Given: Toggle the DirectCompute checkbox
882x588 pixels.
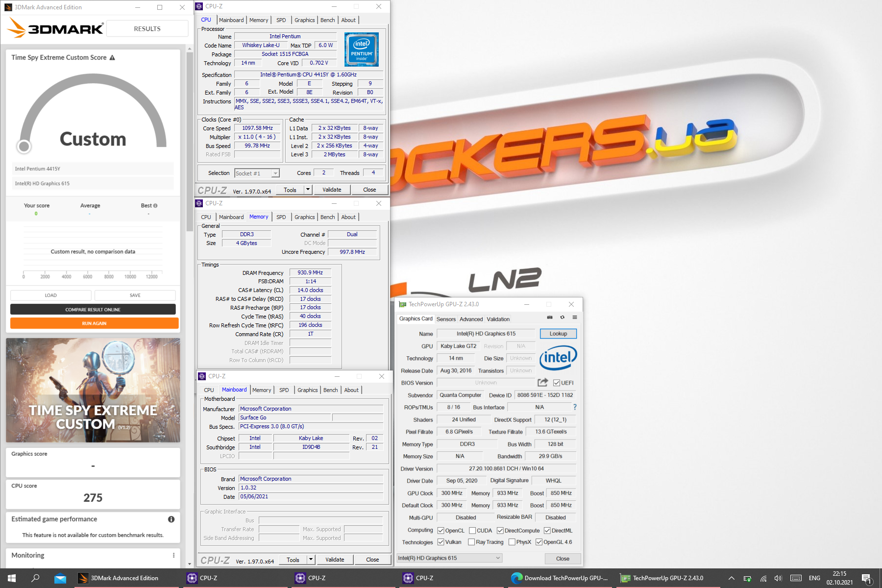Looking at the screenshot, I should tap(500, 531).
